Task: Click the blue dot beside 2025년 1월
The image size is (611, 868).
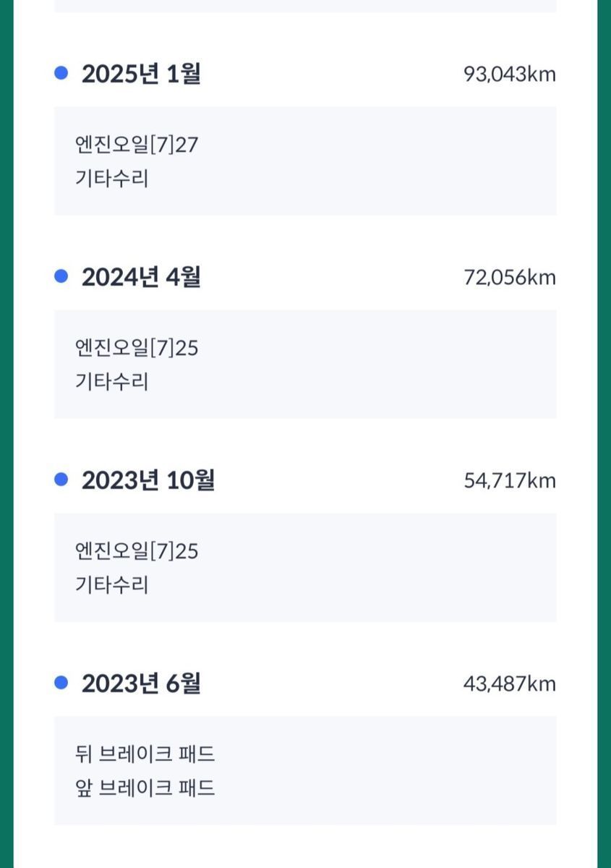Action: [61, 72]
